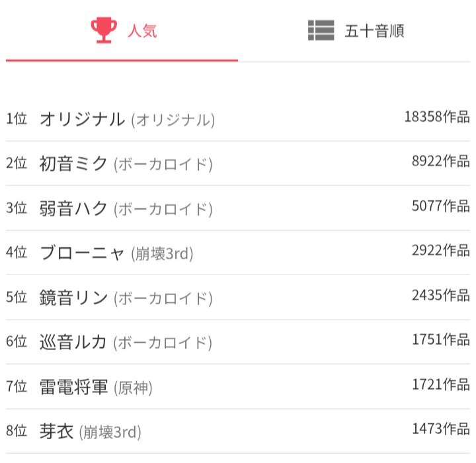
Task: Open the 芽衣 character entry
Action: click(57, 432)
